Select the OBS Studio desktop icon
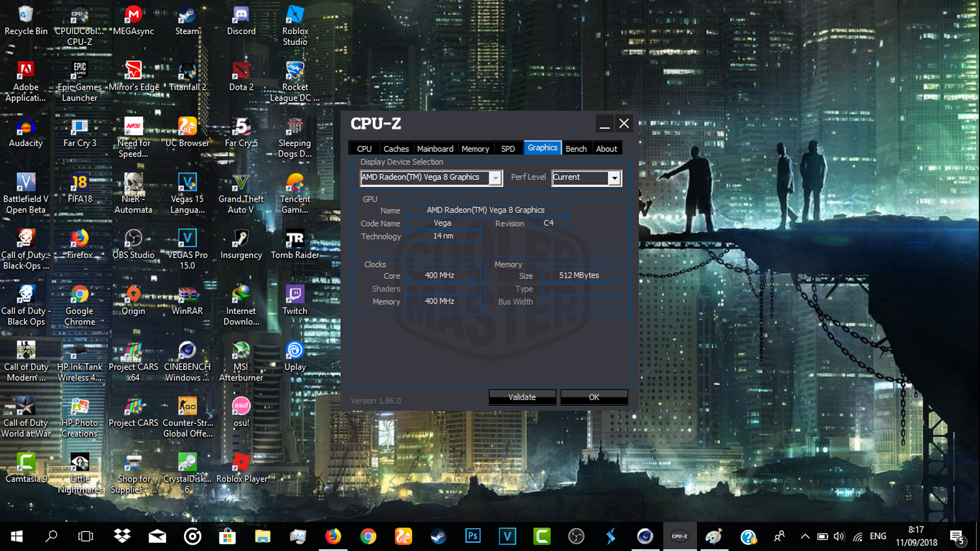Image resolution: width=980 pixels, height=551 pixels. pyautogui.click(x=133, y=244)
